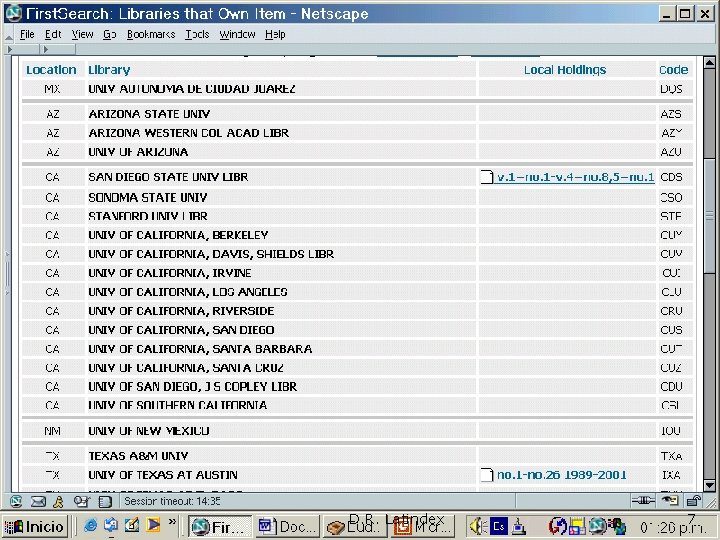Click the Local Holdings column header link
Screen dimensions: 720x540
tap(565, 70)
